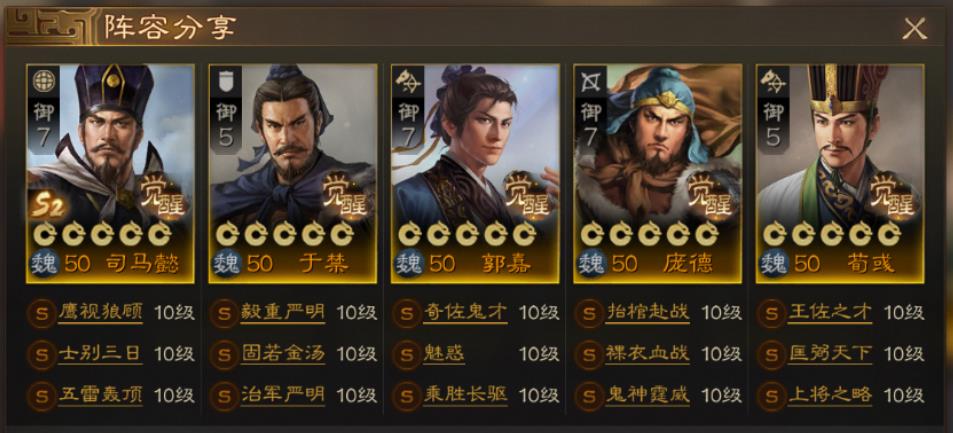
Task: View the 奇佐鬼才 skill
Action: (x=465, y=314)
